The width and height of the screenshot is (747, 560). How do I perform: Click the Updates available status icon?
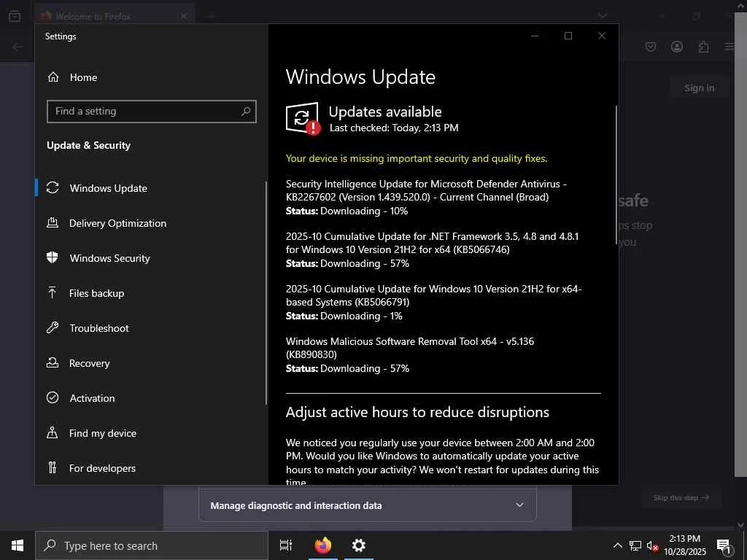click(x=303, y=119)
